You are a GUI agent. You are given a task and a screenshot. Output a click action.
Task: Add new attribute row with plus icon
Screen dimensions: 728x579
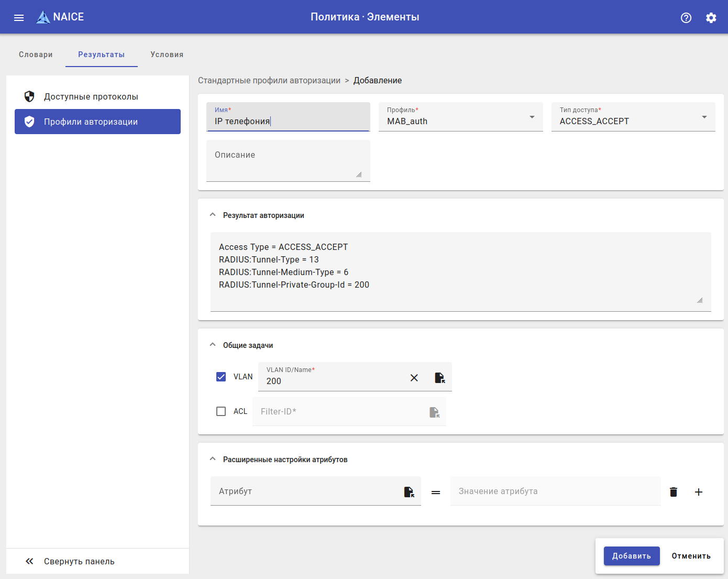coord(698,492)
